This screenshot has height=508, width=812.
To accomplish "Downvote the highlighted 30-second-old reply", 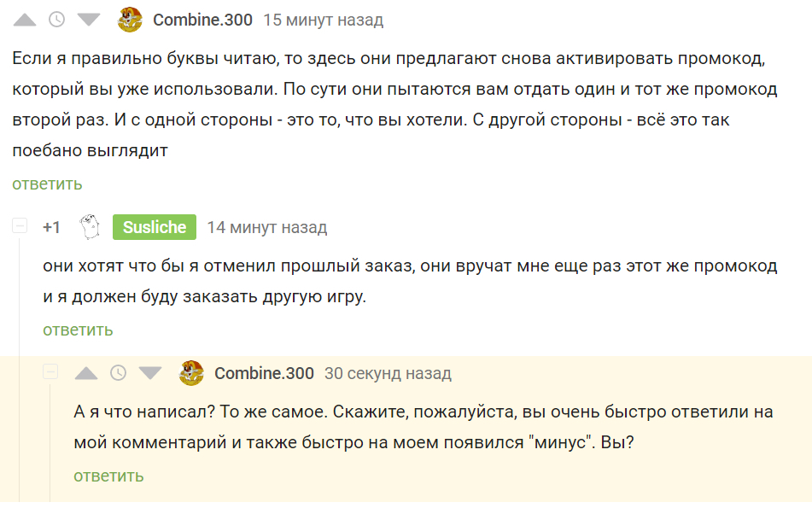I will click(x=150, y=373).
